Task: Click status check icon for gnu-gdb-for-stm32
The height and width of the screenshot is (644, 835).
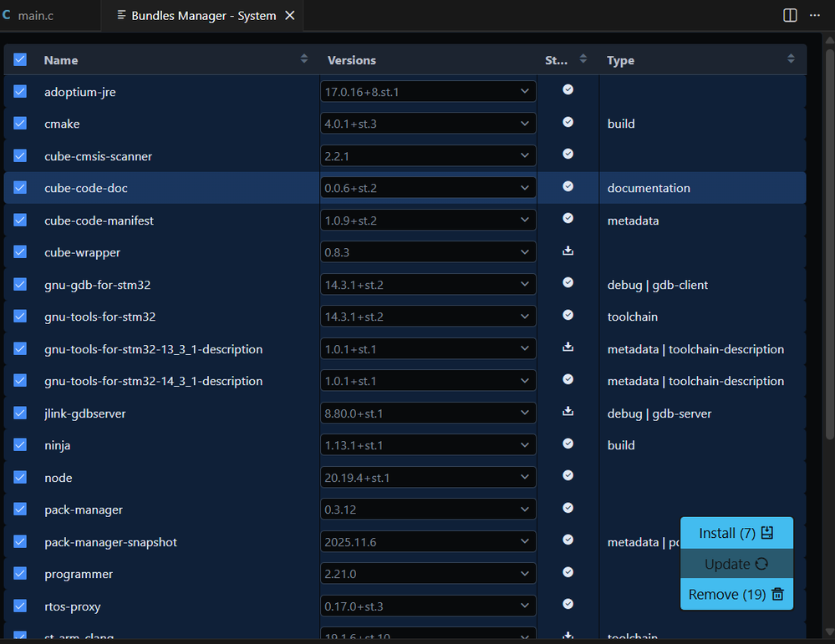Action: pyautogui.click(x=568, y=282)
